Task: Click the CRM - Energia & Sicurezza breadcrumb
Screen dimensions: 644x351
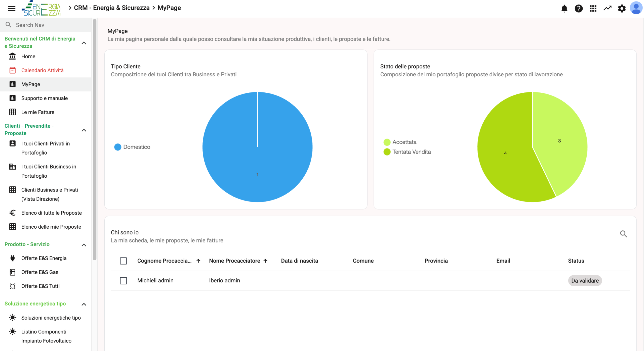Action: point(112,8)
